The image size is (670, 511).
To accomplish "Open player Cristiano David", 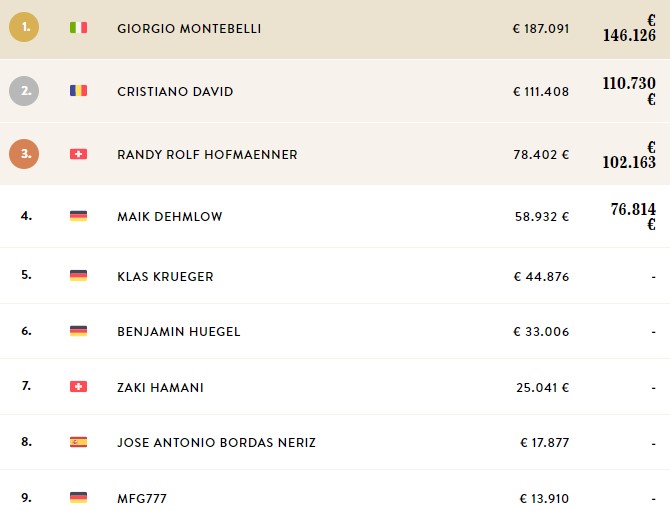I will tap(175, 91).
